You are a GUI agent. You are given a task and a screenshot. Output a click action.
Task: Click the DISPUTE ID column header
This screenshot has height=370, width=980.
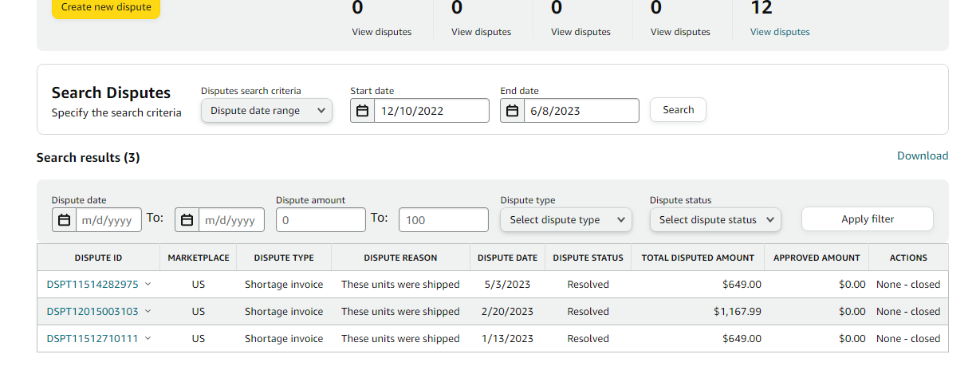coord(99,258)
